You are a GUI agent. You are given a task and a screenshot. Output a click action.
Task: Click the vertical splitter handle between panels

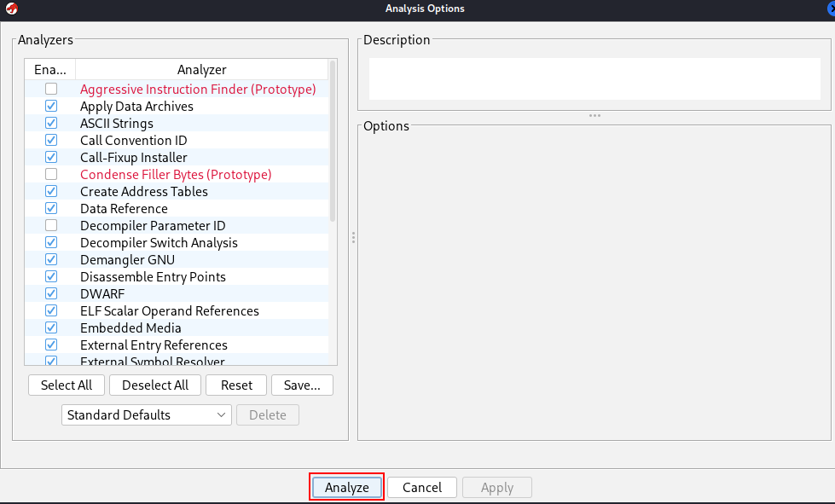coord(353,238)
